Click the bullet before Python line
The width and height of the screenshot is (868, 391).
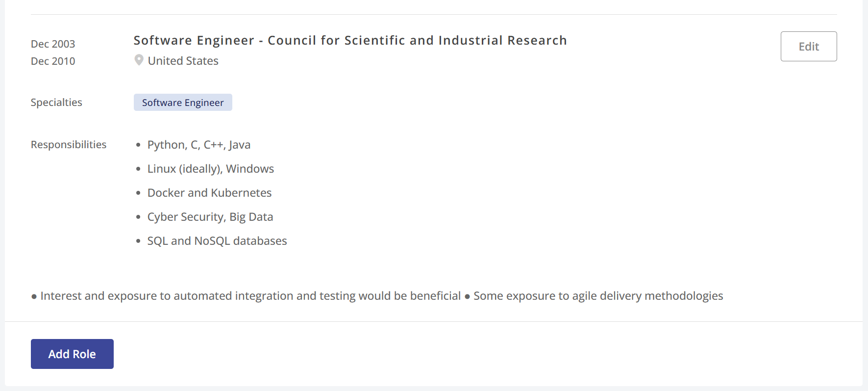click(138, 145)
